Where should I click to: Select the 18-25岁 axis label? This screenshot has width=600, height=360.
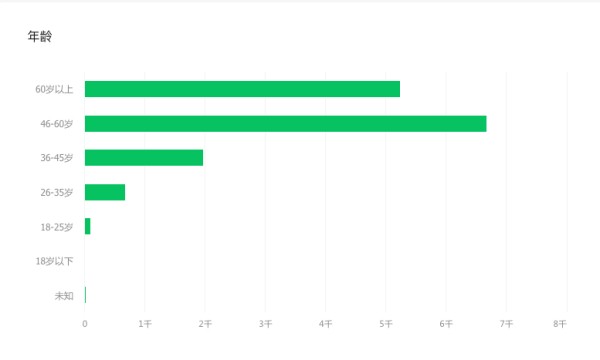57,227
